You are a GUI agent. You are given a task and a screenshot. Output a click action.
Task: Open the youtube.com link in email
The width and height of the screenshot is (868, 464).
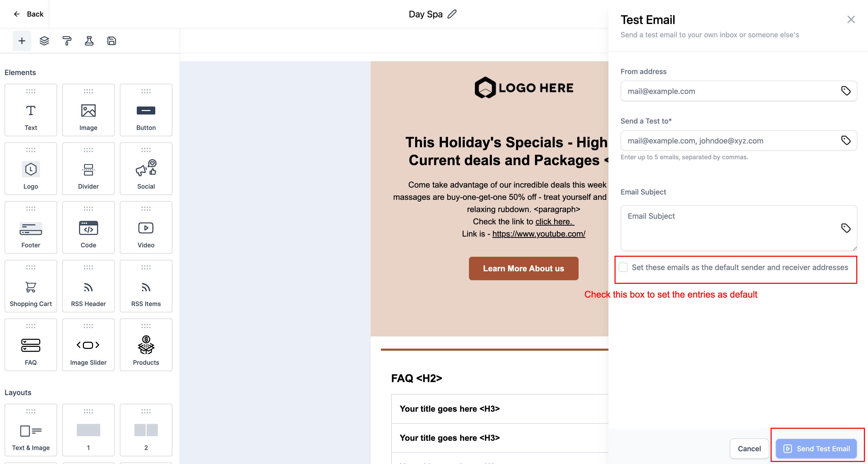pos(539,234)
